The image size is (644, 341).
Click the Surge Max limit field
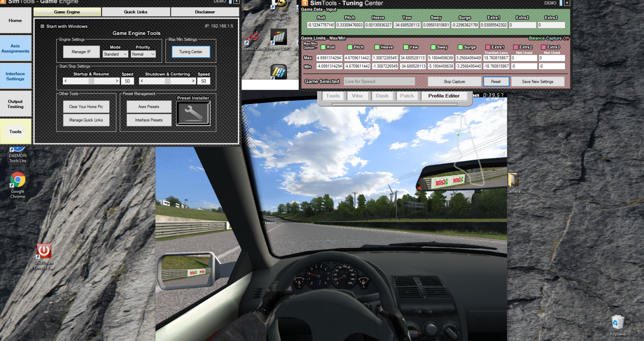point(469,58)
